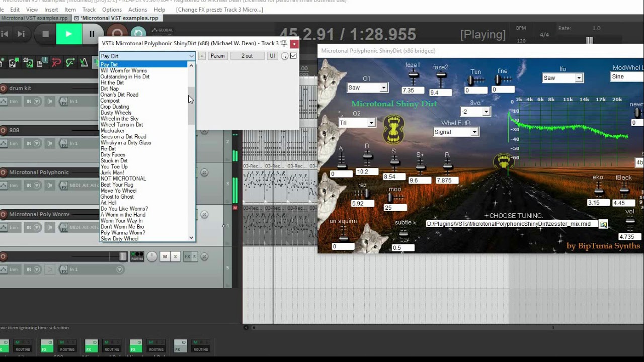Pause playback with the pause button

pyautogui.click(x=92, y=34)
